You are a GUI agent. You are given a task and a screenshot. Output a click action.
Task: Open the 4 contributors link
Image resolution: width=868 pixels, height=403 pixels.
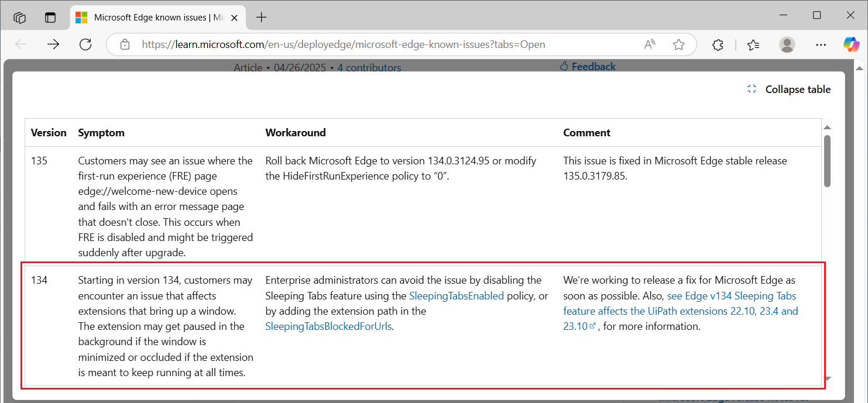coord(369,67)
